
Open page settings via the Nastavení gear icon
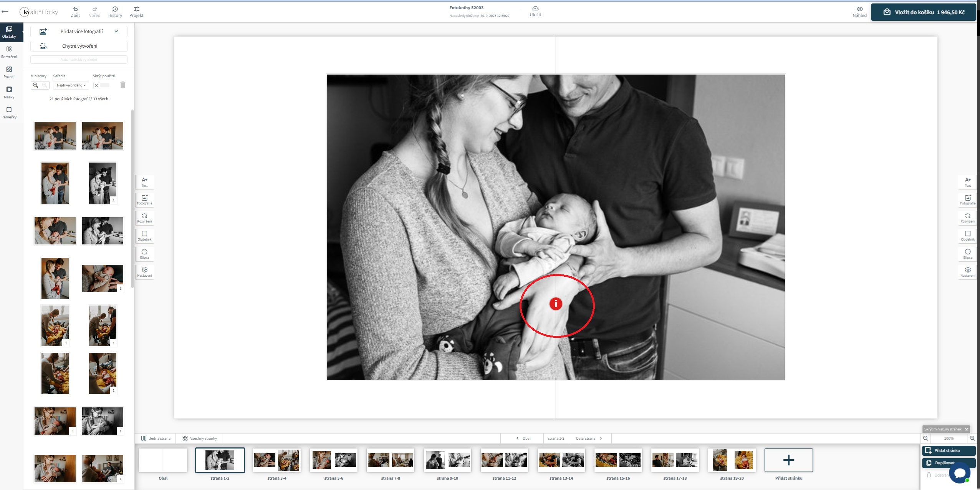point(145,271)
